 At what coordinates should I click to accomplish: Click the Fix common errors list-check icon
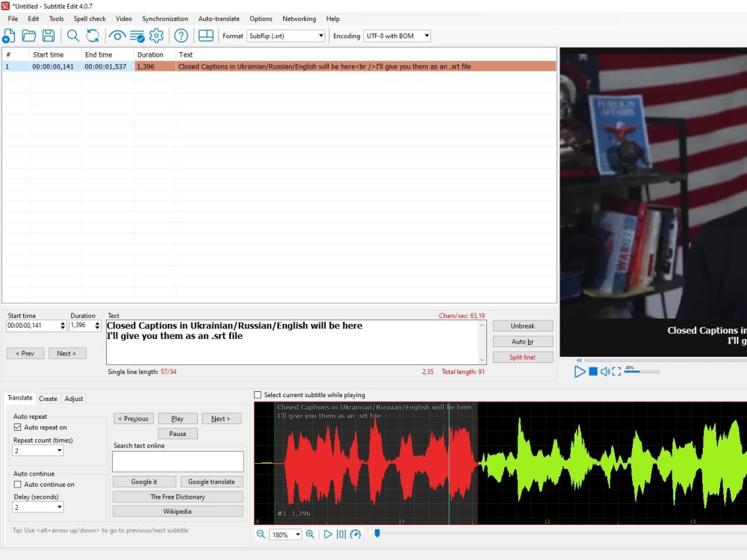click(137, 36)
